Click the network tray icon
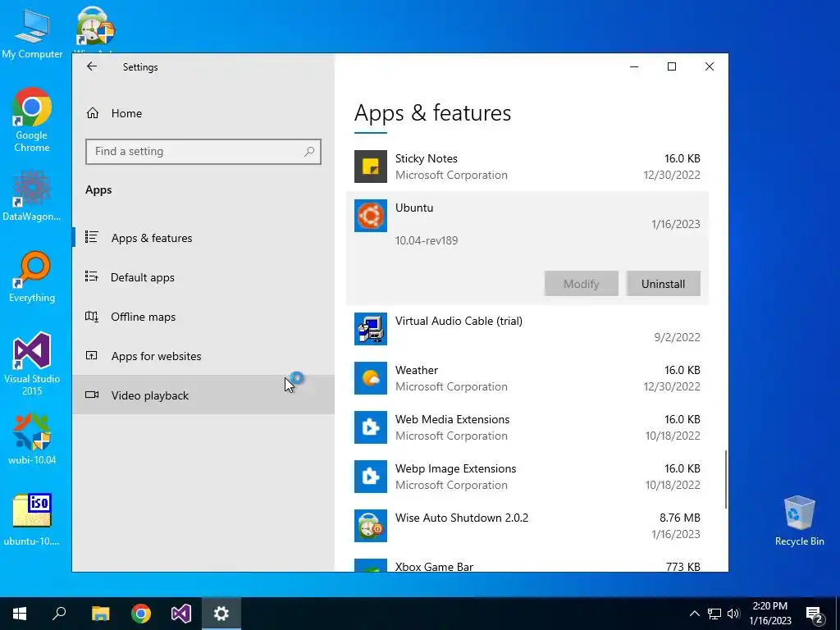This screenshot has width=840, height=630. tap(714, 614)
